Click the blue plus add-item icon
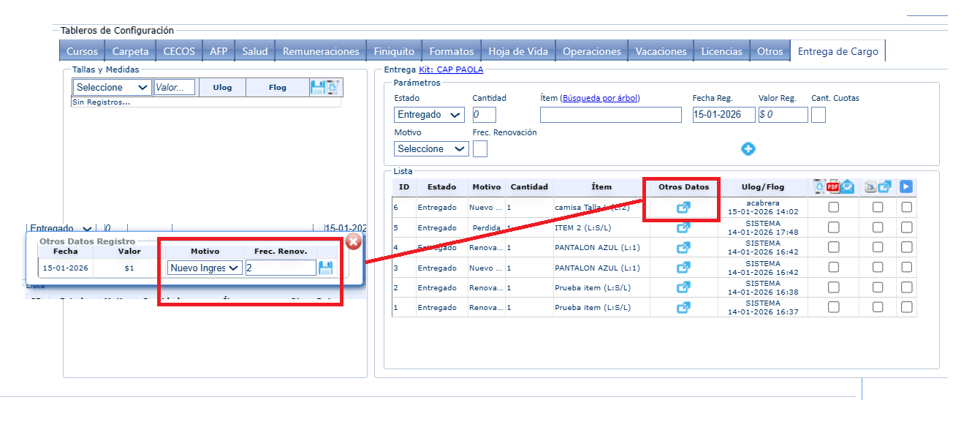The width and height of the screenshot is (980, 438). click(x=748, y=149)
